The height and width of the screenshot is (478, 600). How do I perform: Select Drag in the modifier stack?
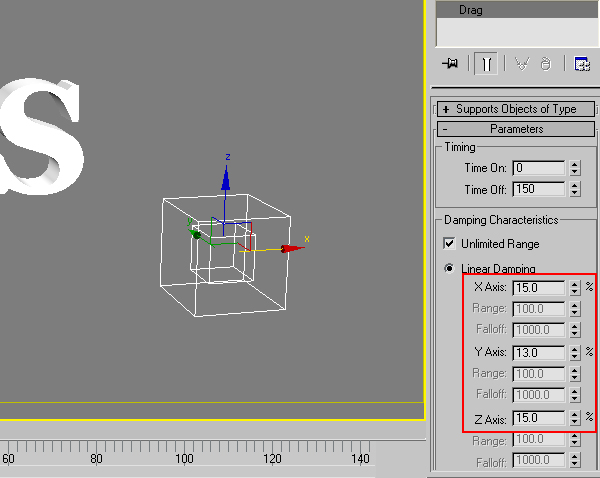pos(471,10)
